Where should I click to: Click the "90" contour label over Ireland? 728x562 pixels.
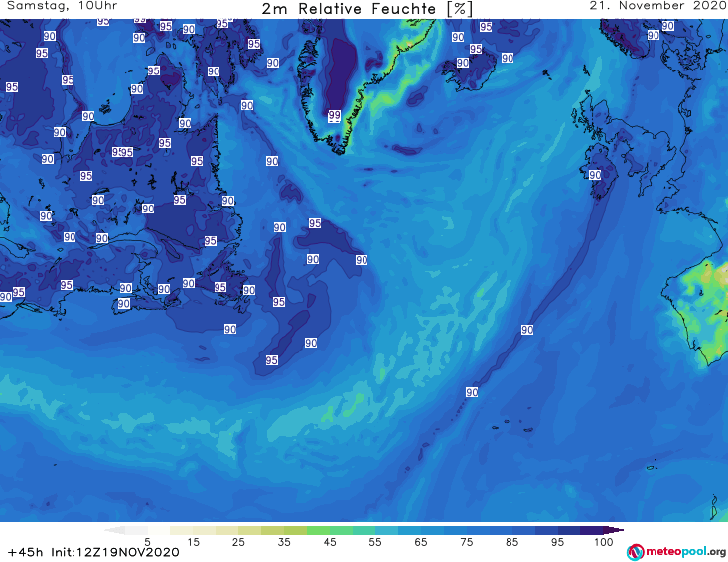[x=595, y=175]
